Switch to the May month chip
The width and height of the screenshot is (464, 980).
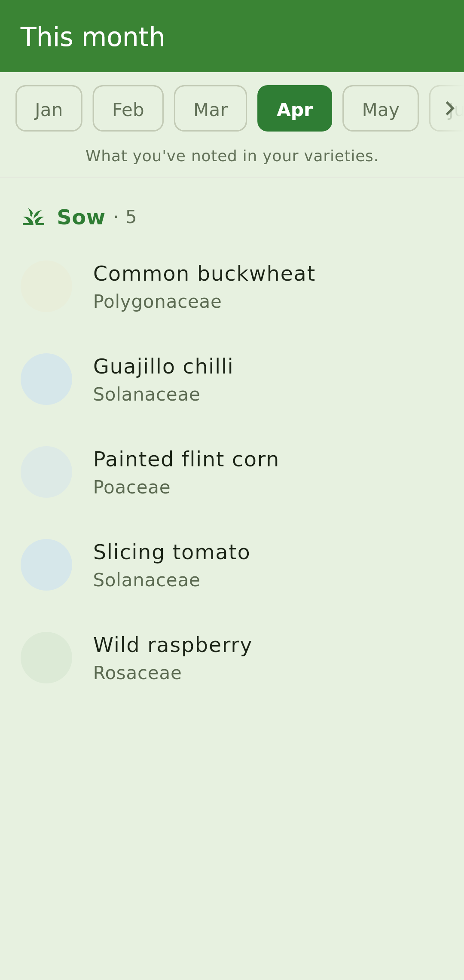coord(381,108)
